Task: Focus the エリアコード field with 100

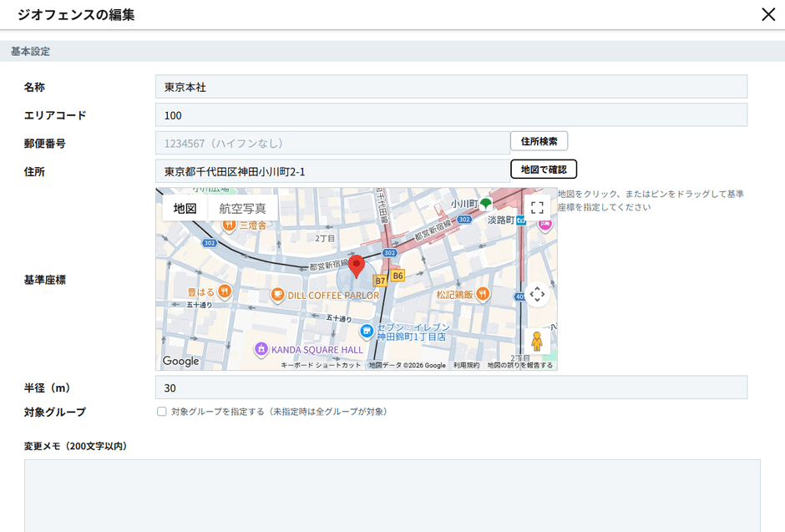Action: (x=451, y=115)
